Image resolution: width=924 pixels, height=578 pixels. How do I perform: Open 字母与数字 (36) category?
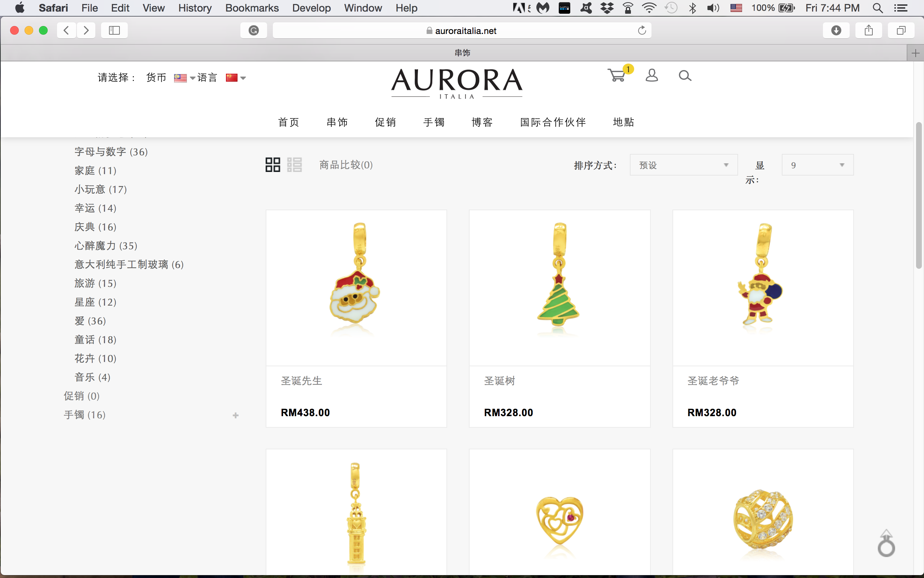coord(111,152)
